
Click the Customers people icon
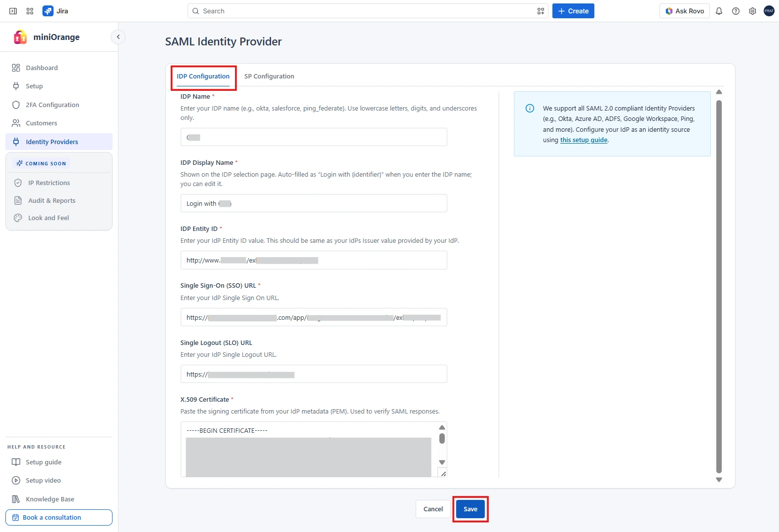click(x=16, y=123)
